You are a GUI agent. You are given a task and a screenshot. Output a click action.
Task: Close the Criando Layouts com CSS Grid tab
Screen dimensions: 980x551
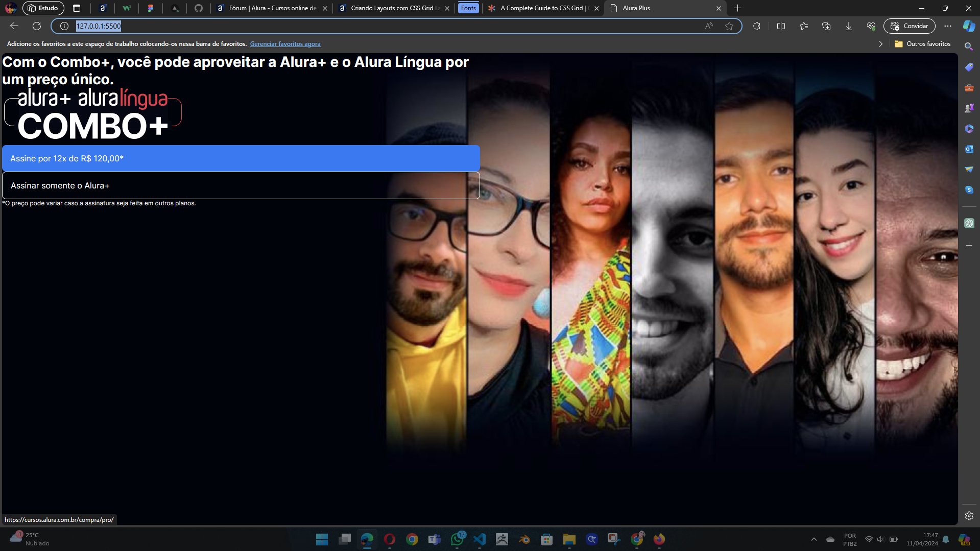click(x=447, y=8)
